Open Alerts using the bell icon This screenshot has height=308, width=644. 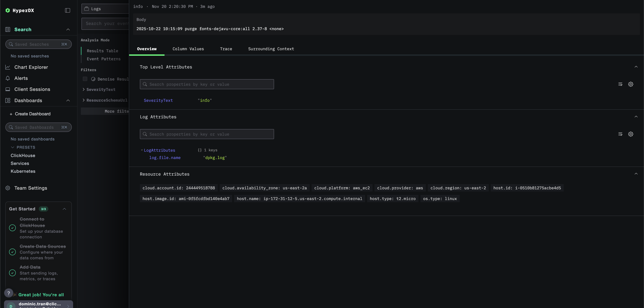pyautogui.click(x=8, y=78)
